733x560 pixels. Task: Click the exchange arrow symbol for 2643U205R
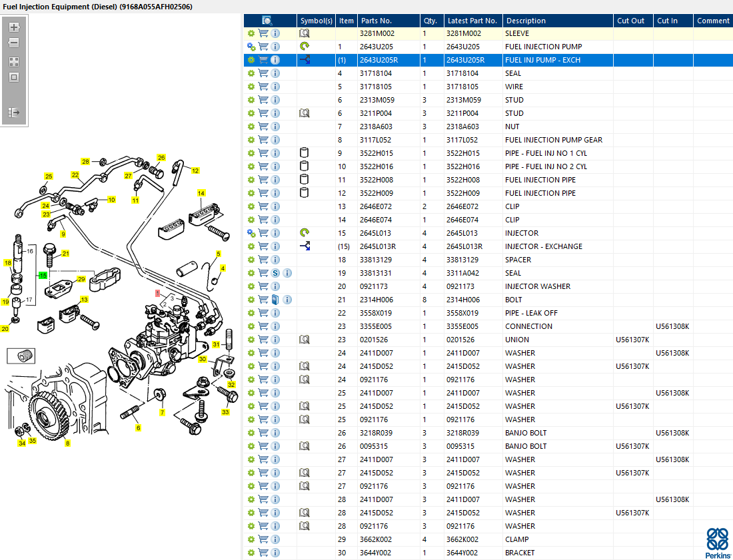pyautogui.click(x=305, y=60)
